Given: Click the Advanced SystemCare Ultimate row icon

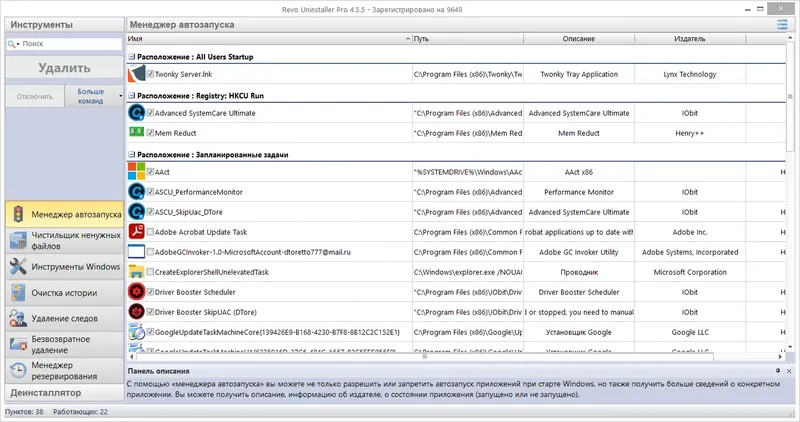Looking at the screenshot, I should click(x=136, y=113).
